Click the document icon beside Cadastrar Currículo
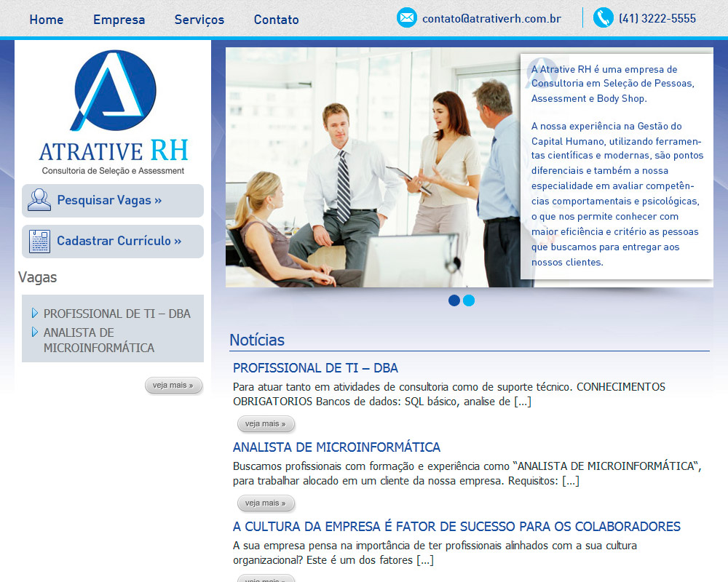Image resolution: width=728 pixels, height=582 pixels. coord(39,242)
